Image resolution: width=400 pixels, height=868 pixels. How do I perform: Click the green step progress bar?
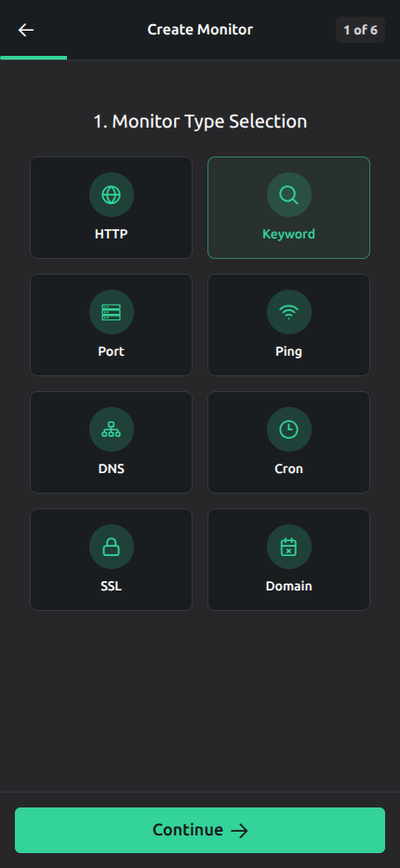point(33,58)
